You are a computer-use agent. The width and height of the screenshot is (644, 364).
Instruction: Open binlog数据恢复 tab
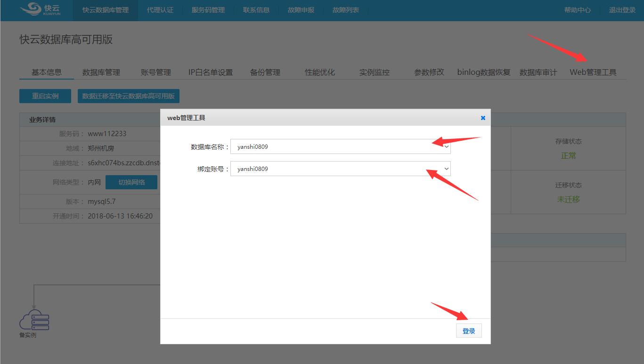click(x=484, y=72)
